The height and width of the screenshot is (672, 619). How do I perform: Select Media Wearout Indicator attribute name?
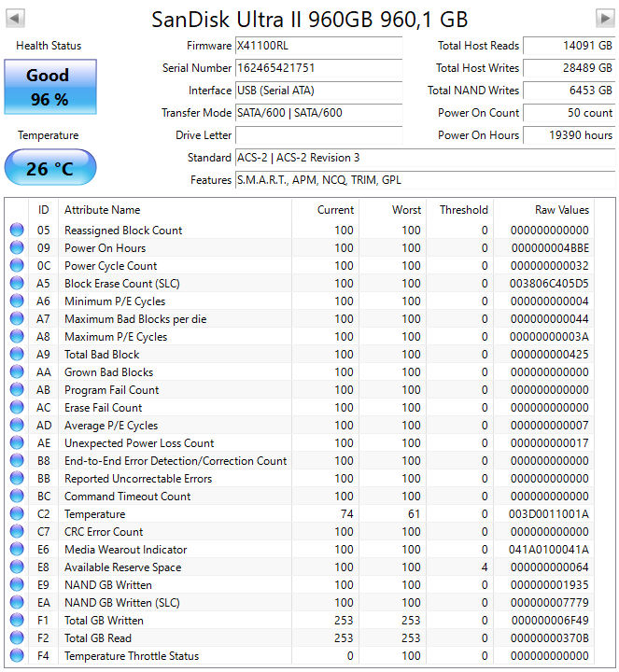click(x=126, y=550)
